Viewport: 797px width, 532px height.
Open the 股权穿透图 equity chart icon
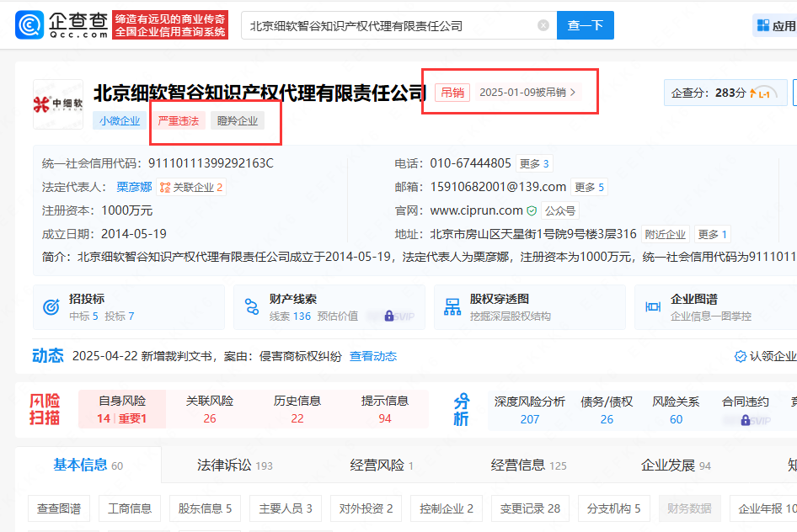point(452,307)
